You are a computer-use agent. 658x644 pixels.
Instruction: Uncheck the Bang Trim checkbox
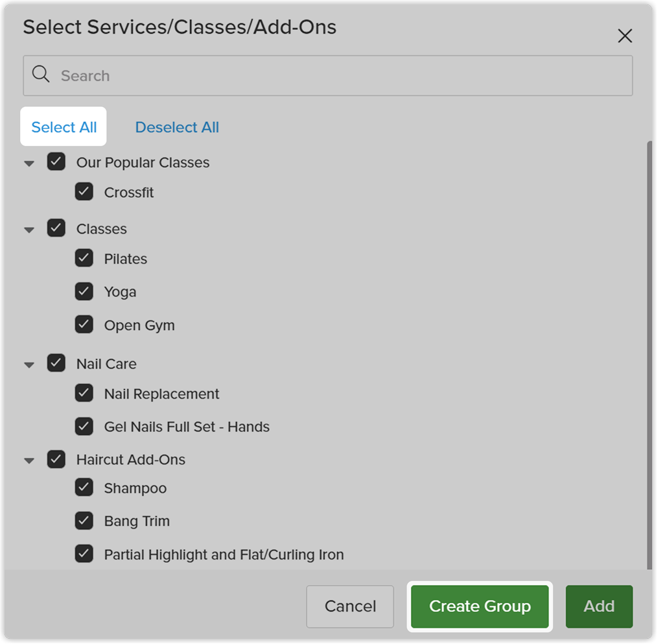pyautogui.click(x=84, y=521)
